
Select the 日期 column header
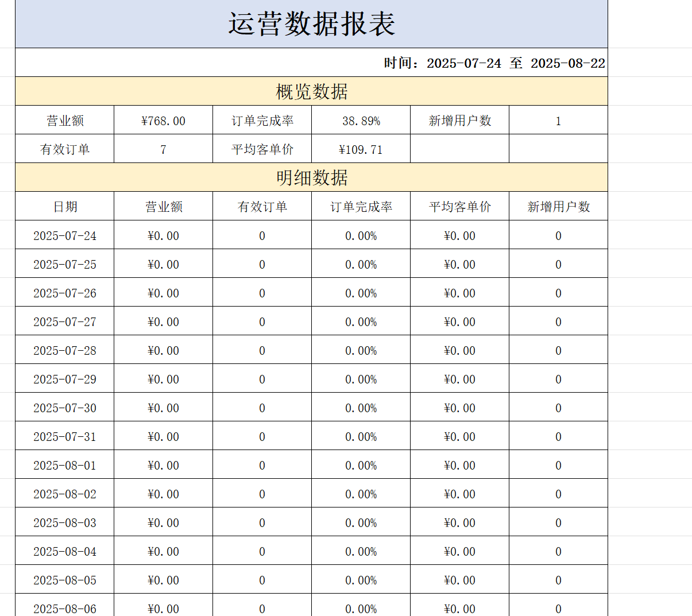tap(65, 206)
